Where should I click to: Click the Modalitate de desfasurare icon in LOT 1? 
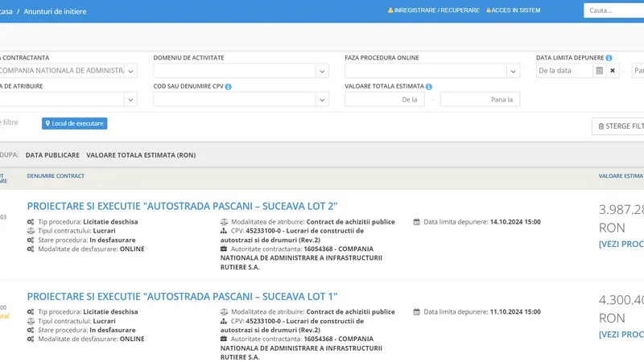coord(31,339)
